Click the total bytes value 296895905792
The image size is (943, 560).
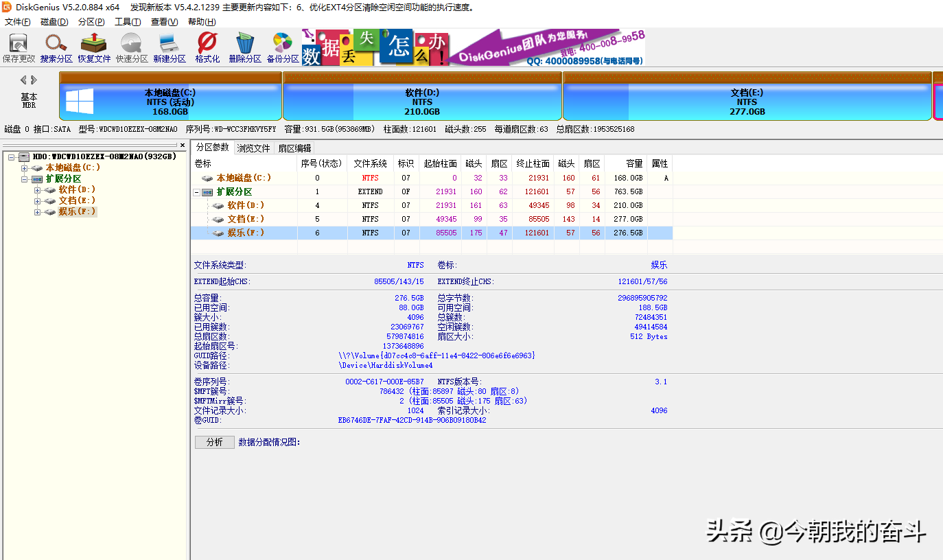642,298
